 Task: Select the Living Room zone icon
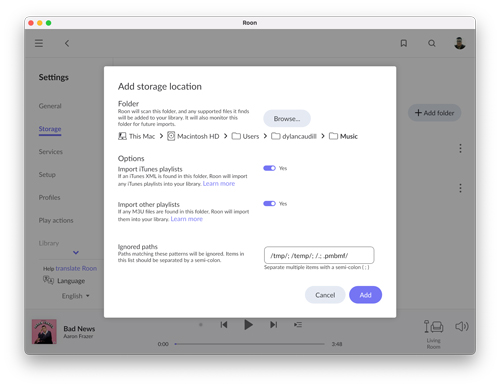pos(433,327)
